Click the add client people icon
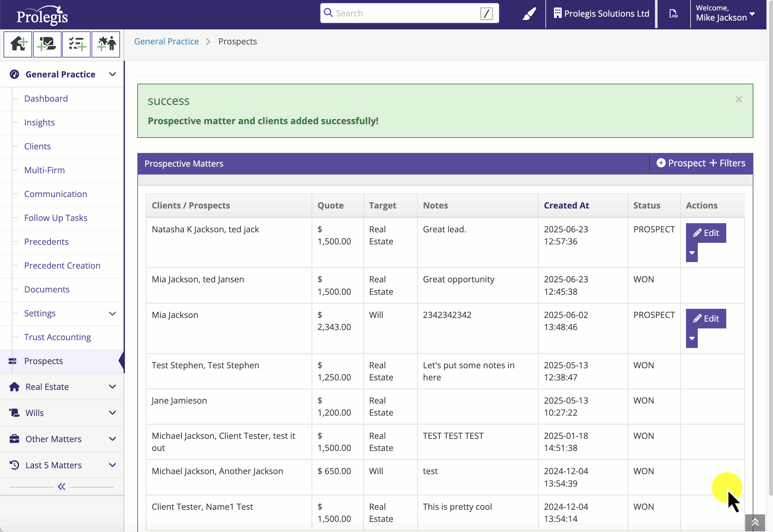 point(106,44)
